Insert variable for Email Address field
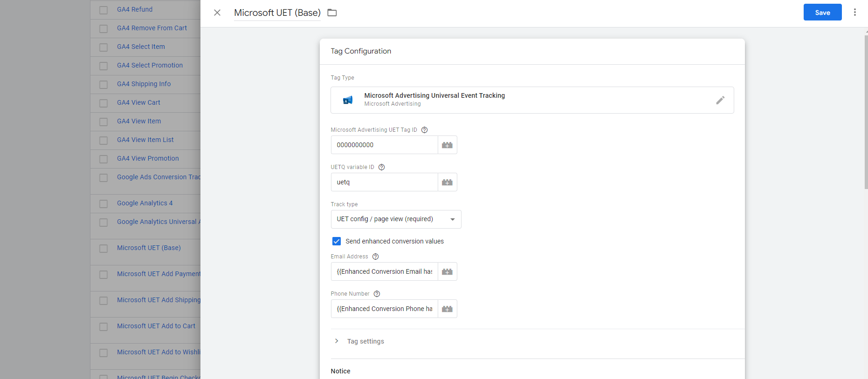The image size is (868, 379). pos(447,271)
